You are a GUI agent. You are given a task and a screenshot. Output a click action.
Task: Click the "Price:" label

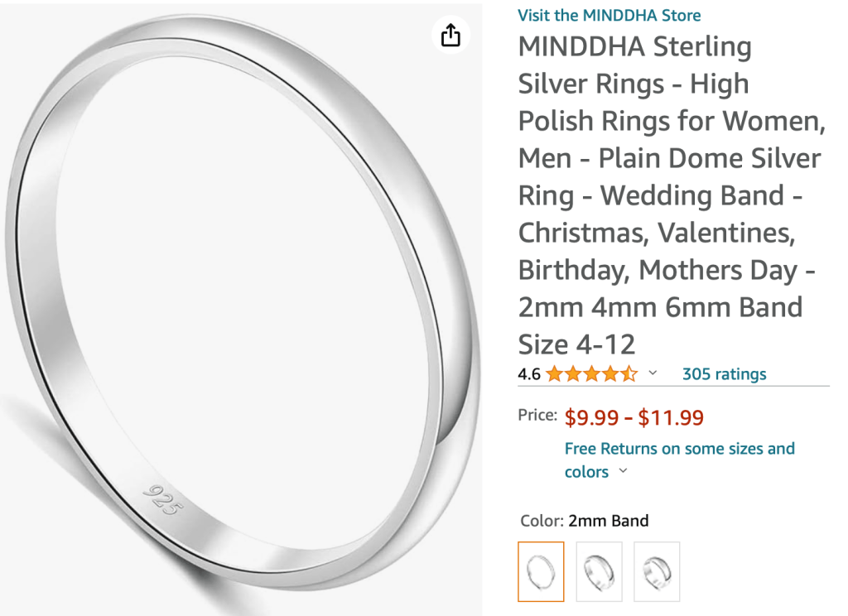[537, 416]
